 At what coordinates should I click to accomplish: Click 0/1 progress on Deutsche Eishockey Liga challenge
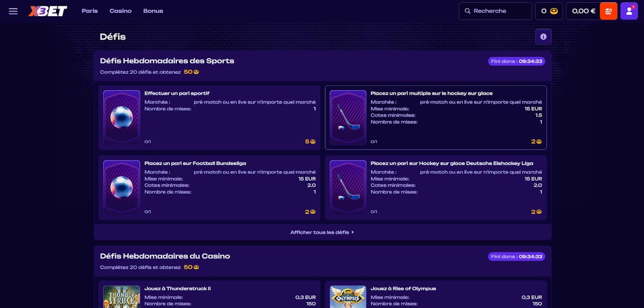374,212
